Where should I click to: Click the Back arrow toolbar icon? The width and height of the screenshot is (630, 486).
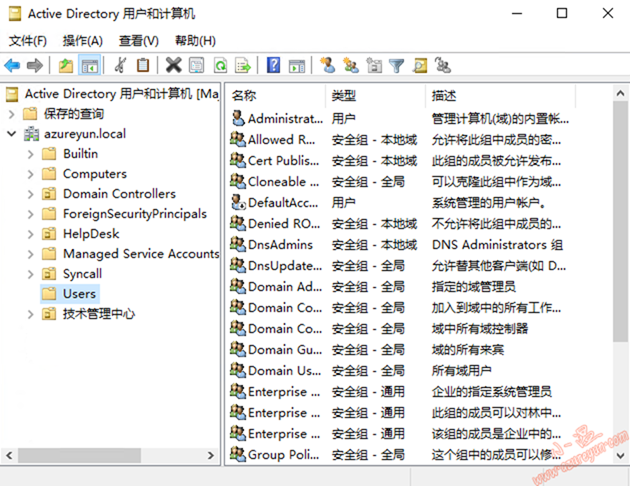point(12,65)
